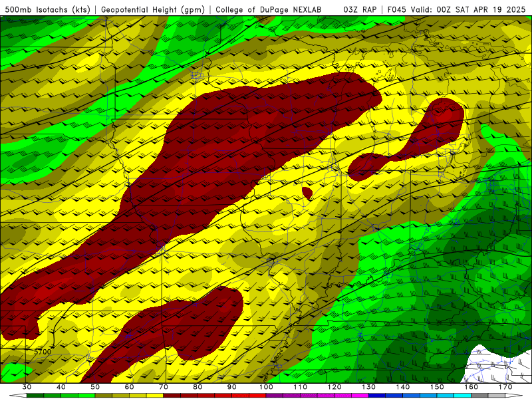532x399 pixels.
Task: Click the "College of DuPage NEXLAB" label
Action: tap(269, 10)
